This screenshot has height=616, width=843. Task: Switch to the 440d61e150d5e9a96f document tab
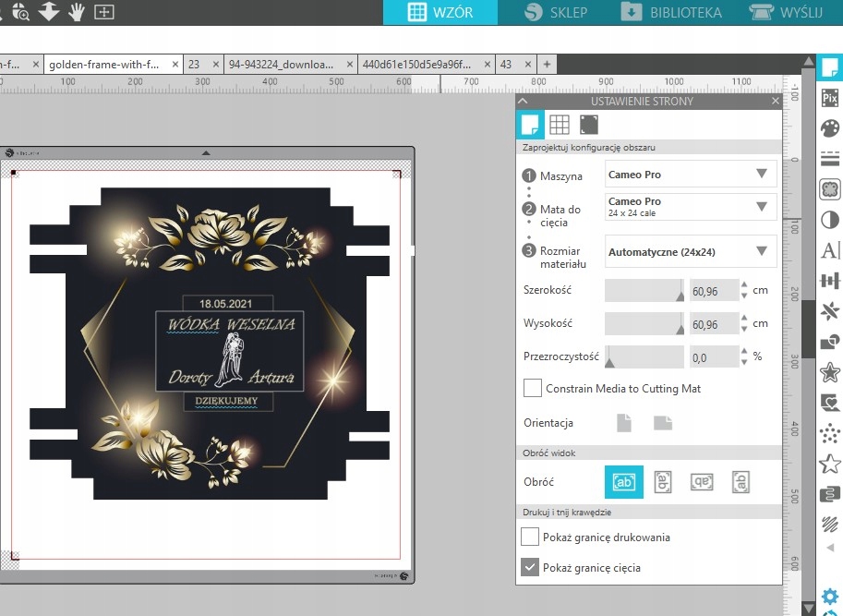tap(416, 65)
